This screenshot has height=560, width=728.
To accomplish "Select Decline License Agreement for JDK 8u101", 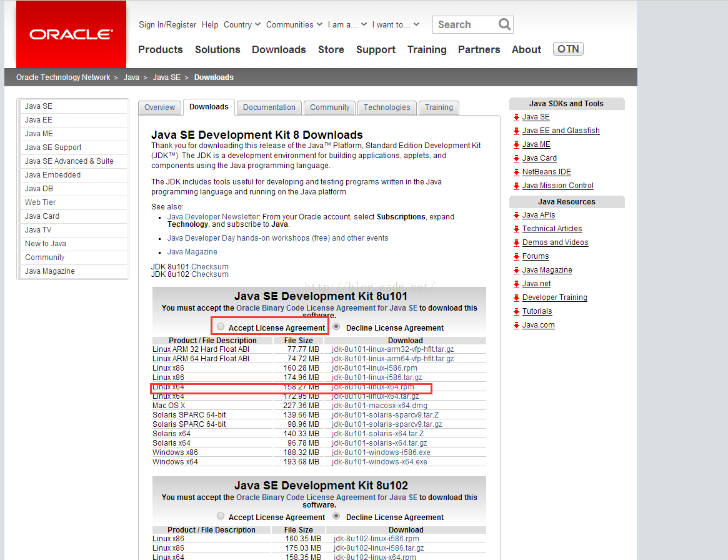I will pos(337,326).
